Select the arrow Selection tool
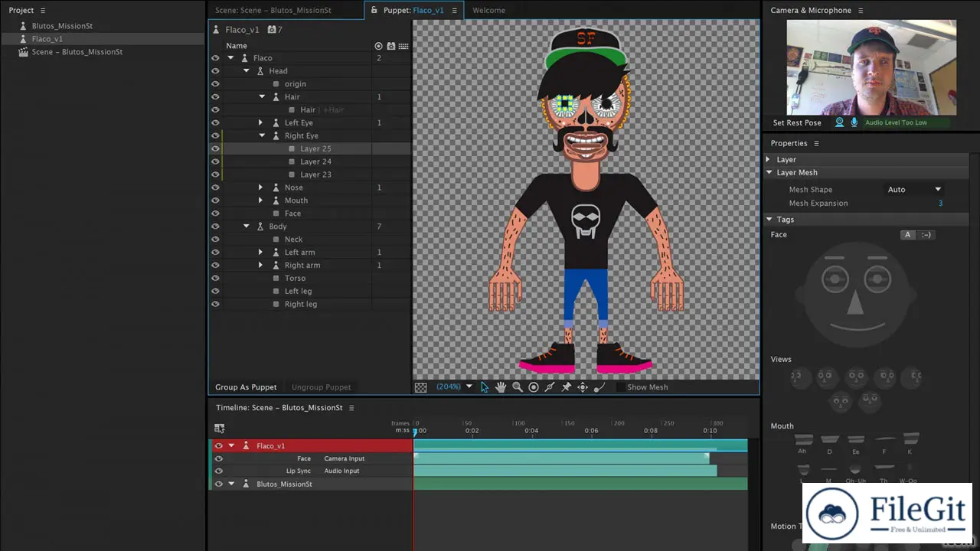The height and width of the screenshot is (551, 980). tap(485, 387)
